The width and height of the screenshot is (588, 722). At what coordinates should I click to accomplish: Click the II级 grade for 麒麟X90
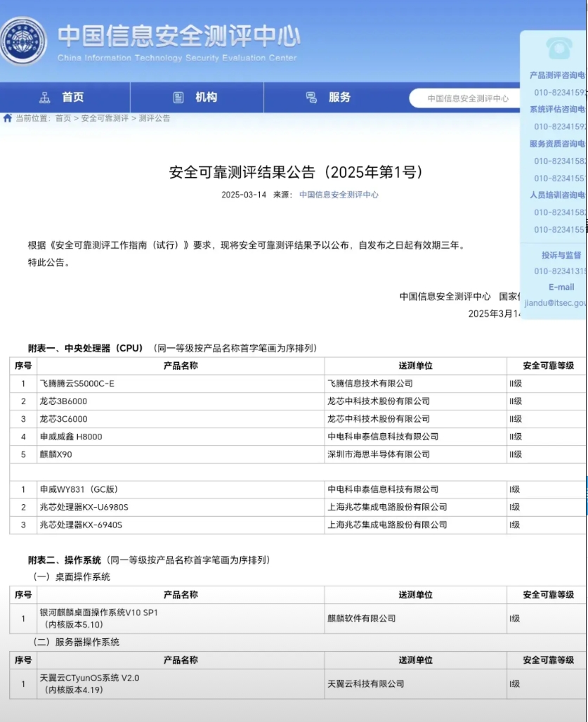(516, 454)
